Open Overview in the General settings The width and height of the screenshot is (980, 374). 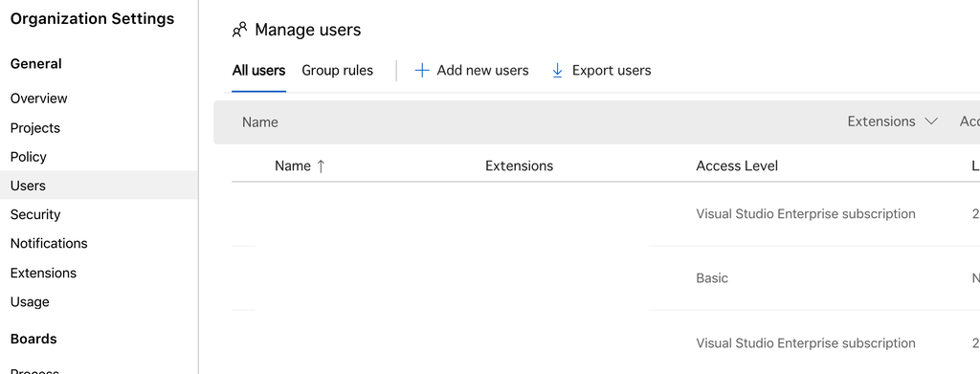point(38,99)
